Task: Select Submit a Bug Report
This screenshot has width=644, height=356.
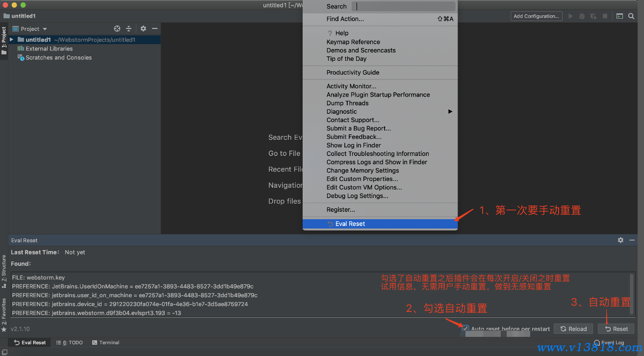Action: point(380,128)
